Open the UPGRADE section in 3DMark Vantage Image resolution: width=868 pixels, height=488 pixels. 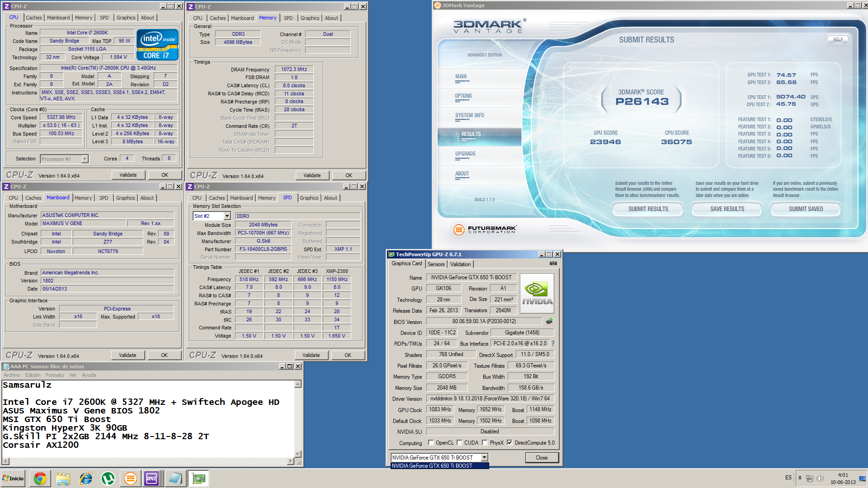click(466, 154)
